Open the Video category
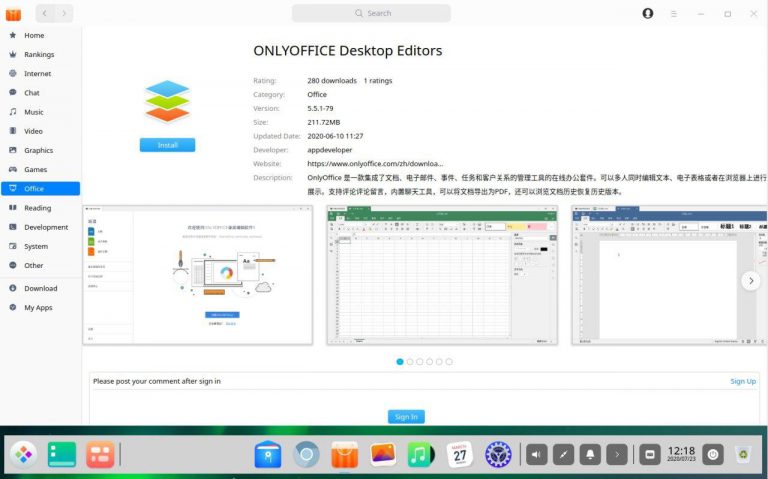 pos(40,131)
